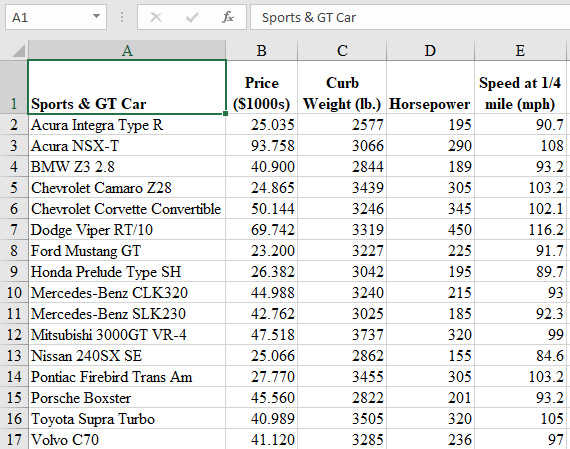The image size is (570, 449).
Task: Select the Dodge Viper RT/10 cell
Action: coord(127,230)
